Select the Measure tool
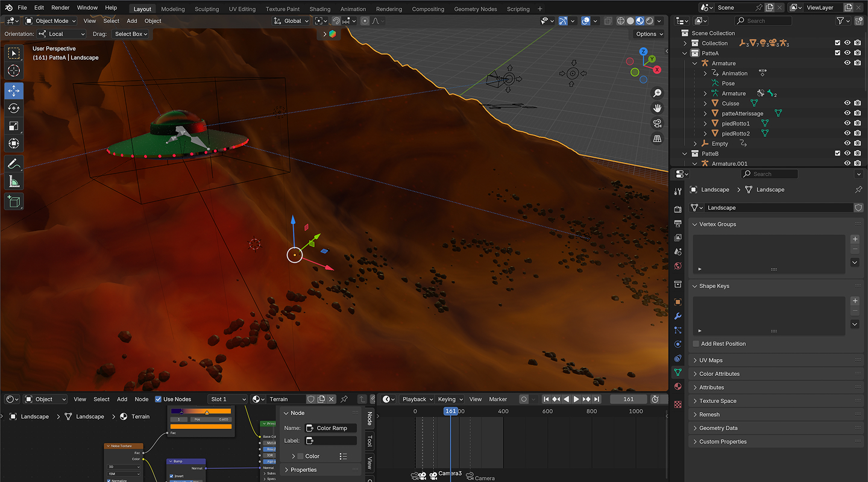868x482 pixels. [x=13, y=181]
